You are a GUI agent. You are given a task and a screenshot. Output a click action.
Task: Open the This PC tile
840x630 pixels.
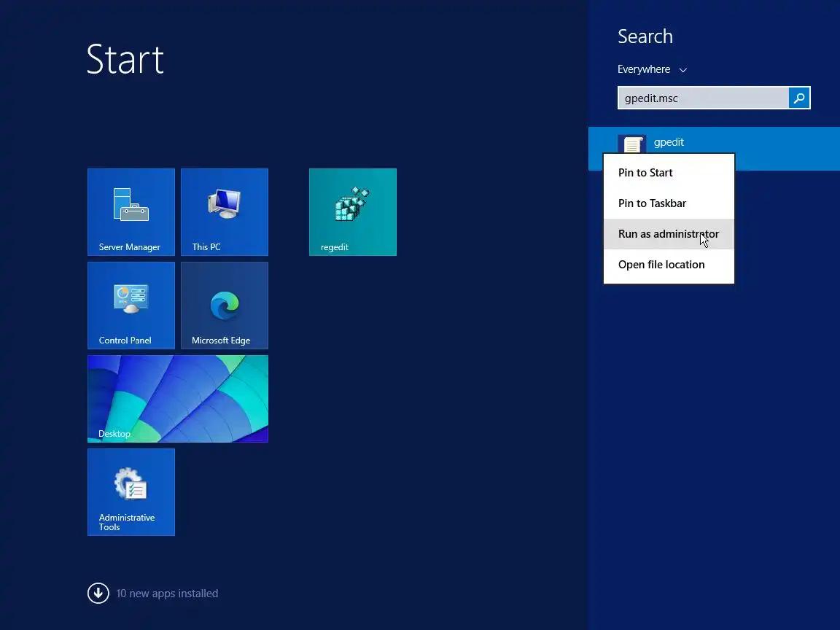225,212
